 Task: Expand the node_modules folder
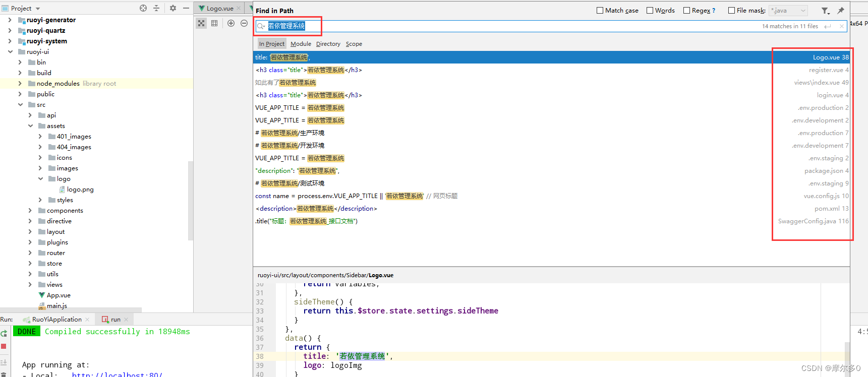tap(20, 84)
